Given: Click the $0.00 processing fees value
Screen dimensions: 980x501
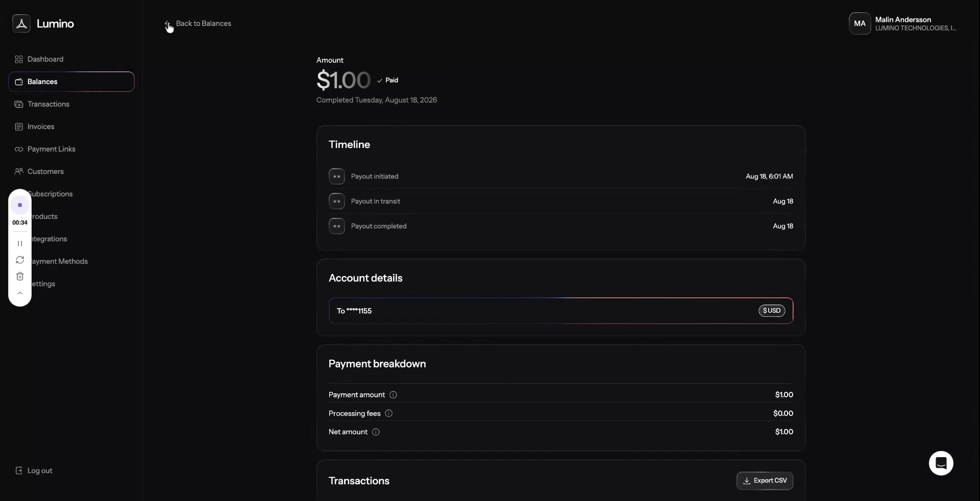Looking at the screenshot, I should [783, 413].
